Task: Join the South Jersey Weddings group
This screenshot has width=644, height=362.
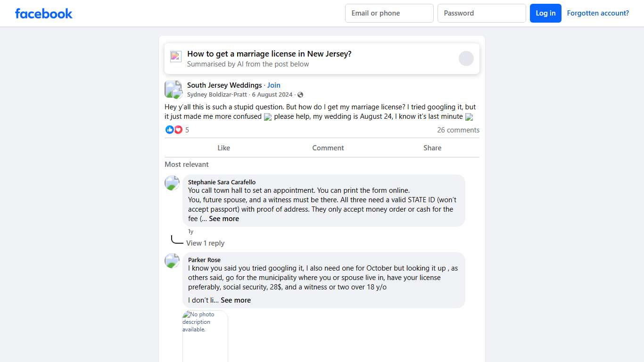Action: coord(274,85)
